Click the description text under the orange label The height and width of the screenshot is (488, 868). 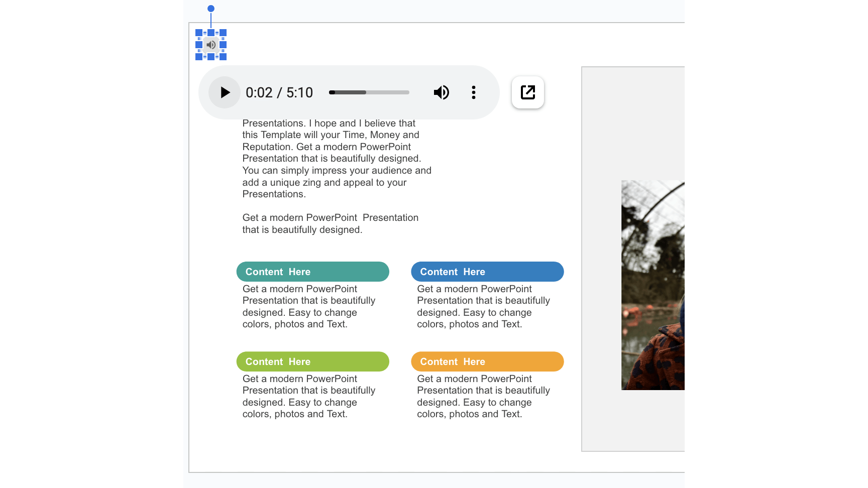pos(484,397)
